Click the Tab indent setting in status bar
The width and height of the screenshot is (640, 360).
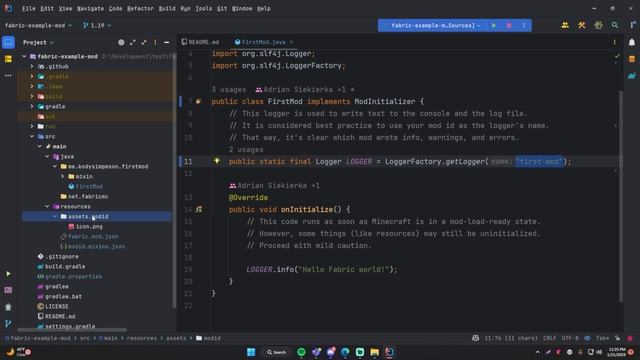[x=602, y=338]
